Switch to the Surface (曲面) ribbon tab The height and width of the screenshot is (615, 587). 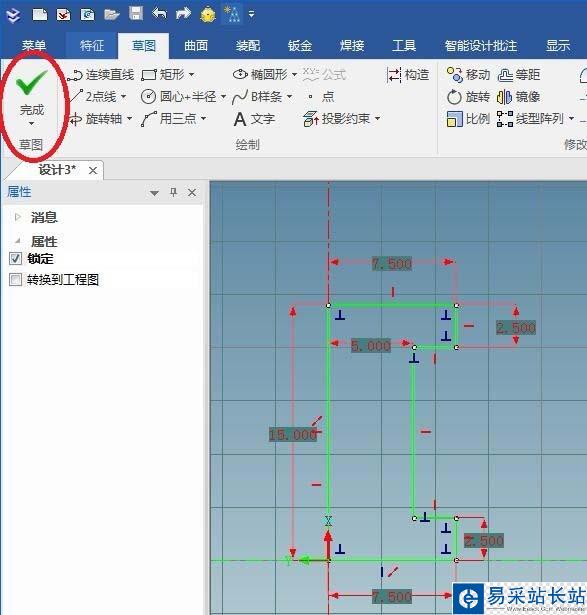tap(196, 45)
